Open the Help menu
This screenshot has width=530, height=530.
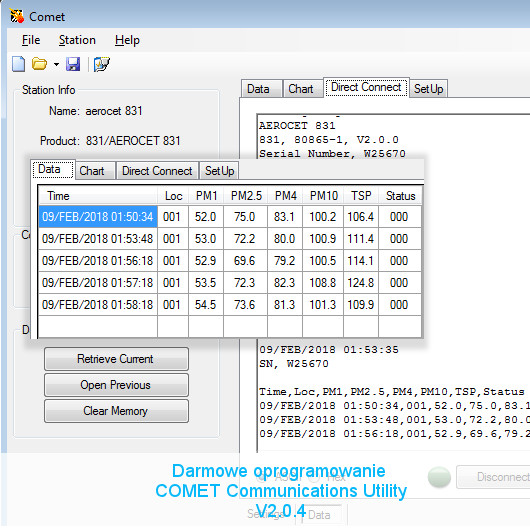click(x=127, y=40)
